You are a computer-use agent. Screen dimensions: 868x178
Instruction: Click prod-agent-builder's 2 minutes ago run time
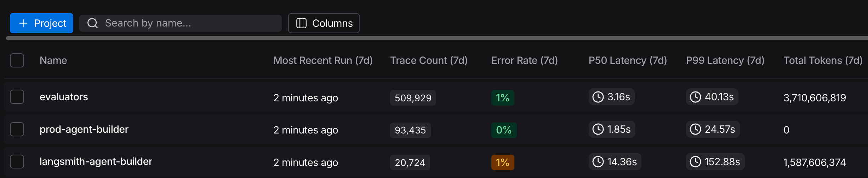click(305, 130)
